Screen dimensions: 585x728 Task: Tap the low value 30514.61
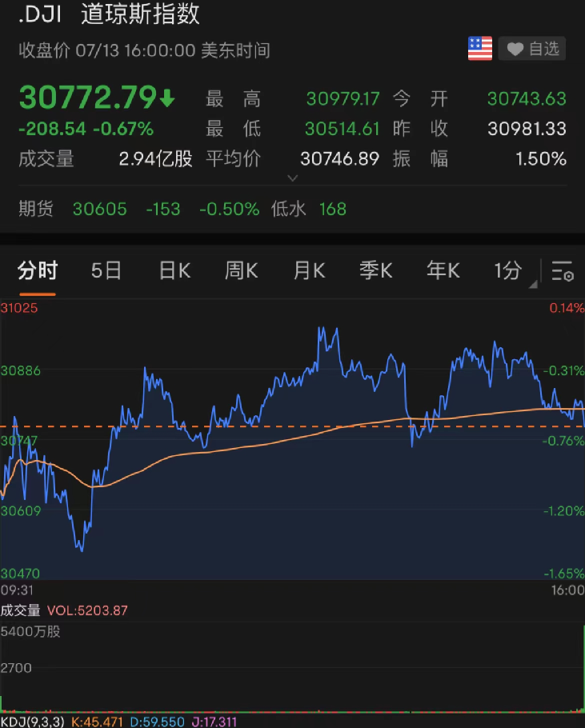click(343, 129)
